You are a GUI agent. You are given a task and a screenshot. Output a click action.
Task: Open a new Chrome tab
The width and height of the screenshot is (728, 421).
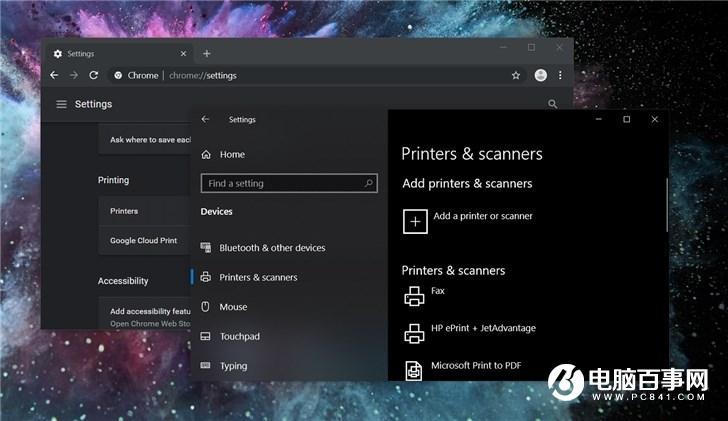(x=207, y=54)
